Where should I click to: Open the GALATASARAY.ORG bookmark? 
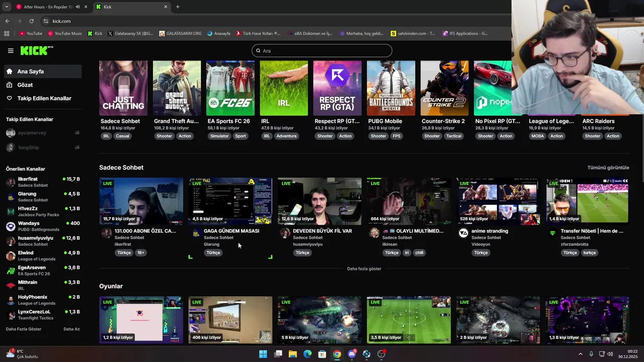click(180, 34)
